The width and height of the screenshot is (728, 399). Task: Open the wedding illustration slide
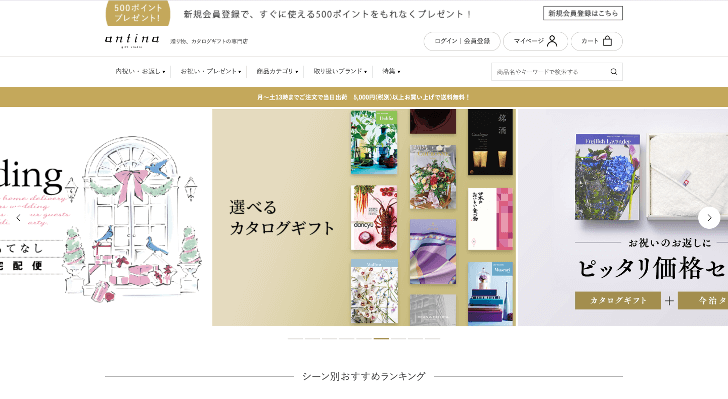click(105, 217)
